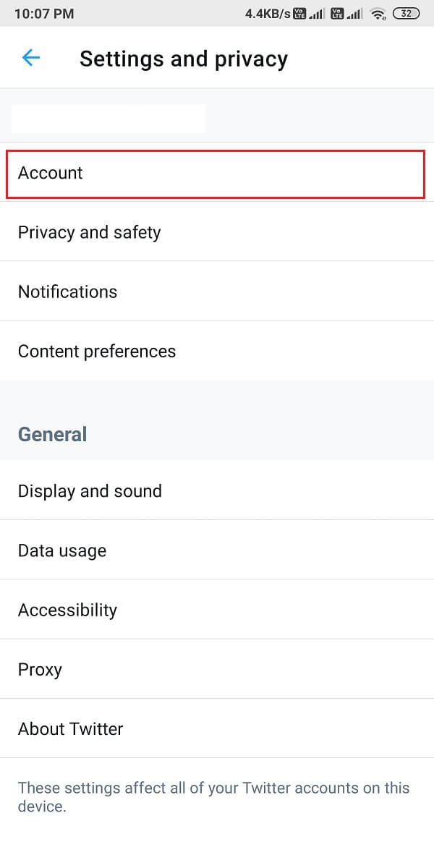Tap the battery level indicator

click(407, 14)
